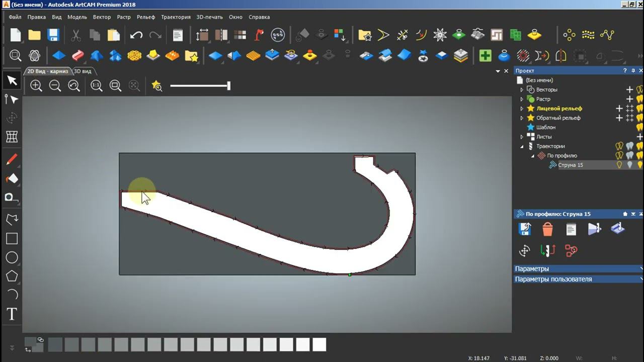Toggle the bulb on Шаблон row

point(640,127)
